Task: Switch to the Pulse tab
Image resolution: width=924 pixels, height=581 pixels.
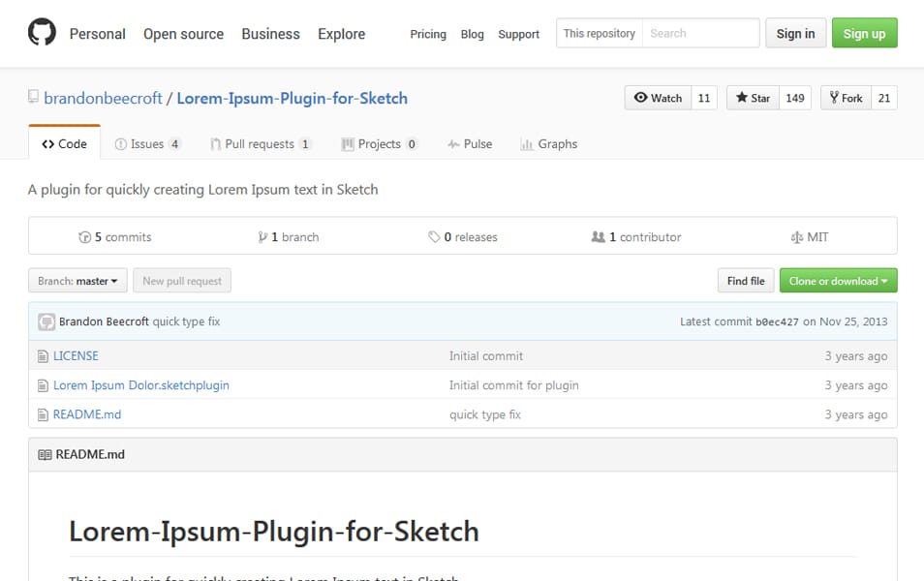Action: pyautogui.click(x=470, y=143)
